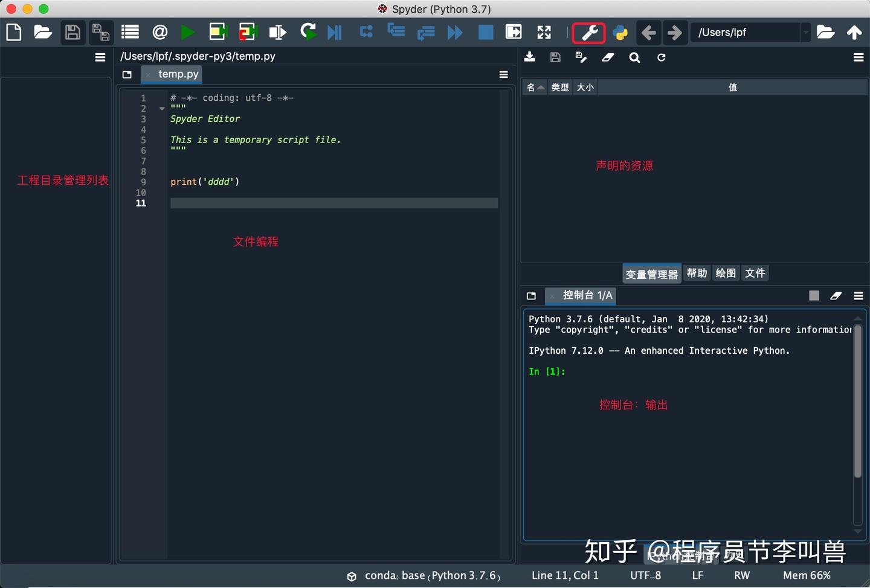
Task: Switch to the 帮助 panel tab
Action: 697,273
